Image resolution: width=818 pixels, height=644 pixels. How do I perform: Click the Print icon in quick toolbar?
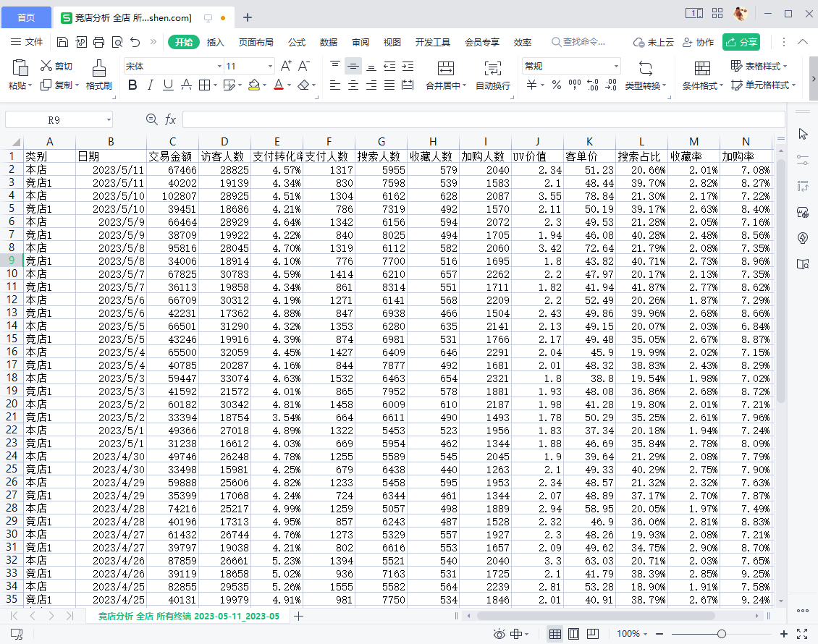[99, 42]
